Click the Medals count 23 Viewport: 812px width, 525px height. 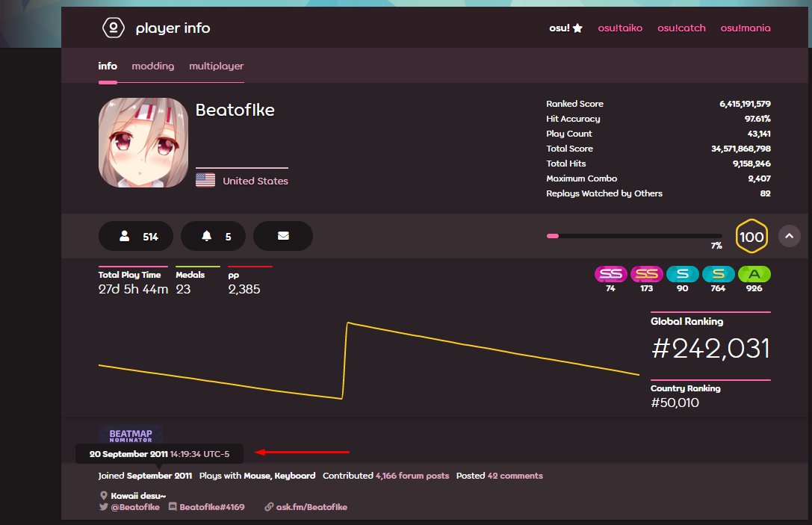point(183,289)
